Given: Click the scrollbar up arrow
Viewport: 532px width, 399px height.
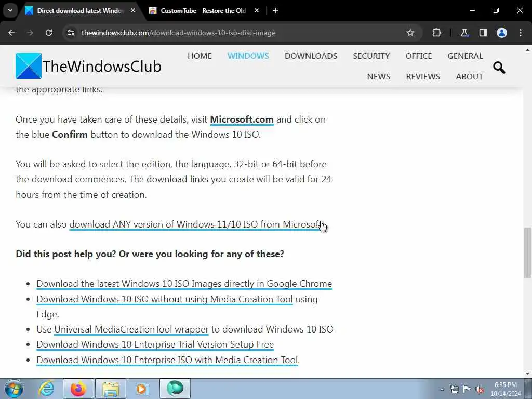Looking at the screenshot, I should 527,50.
